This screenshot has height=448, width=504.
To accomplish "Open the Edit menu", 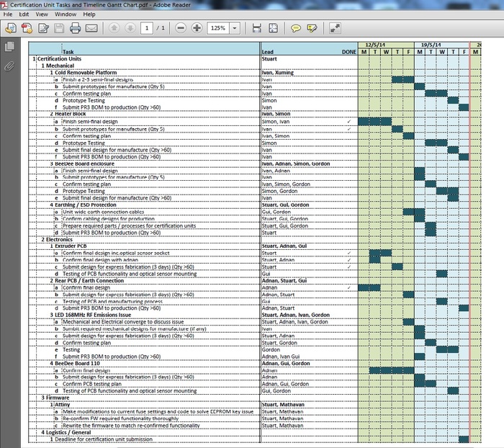I will pos(24,14).
